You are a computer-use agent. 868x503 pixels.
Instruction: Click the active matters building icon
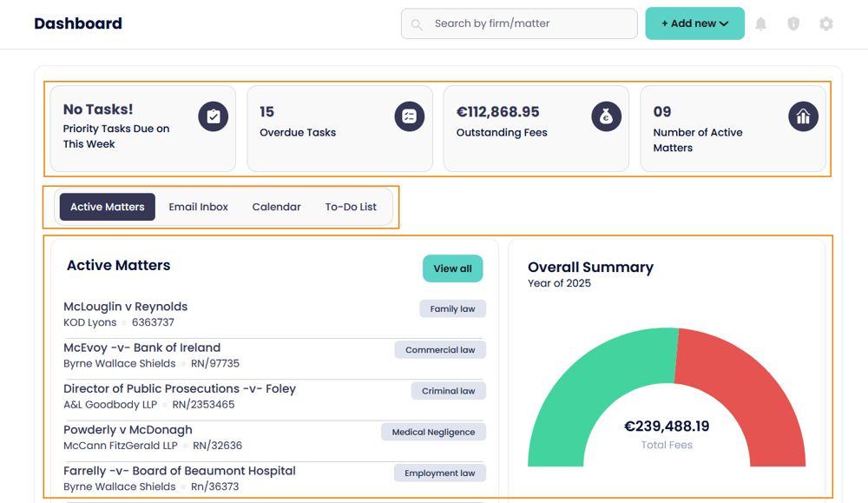(803, 116)
